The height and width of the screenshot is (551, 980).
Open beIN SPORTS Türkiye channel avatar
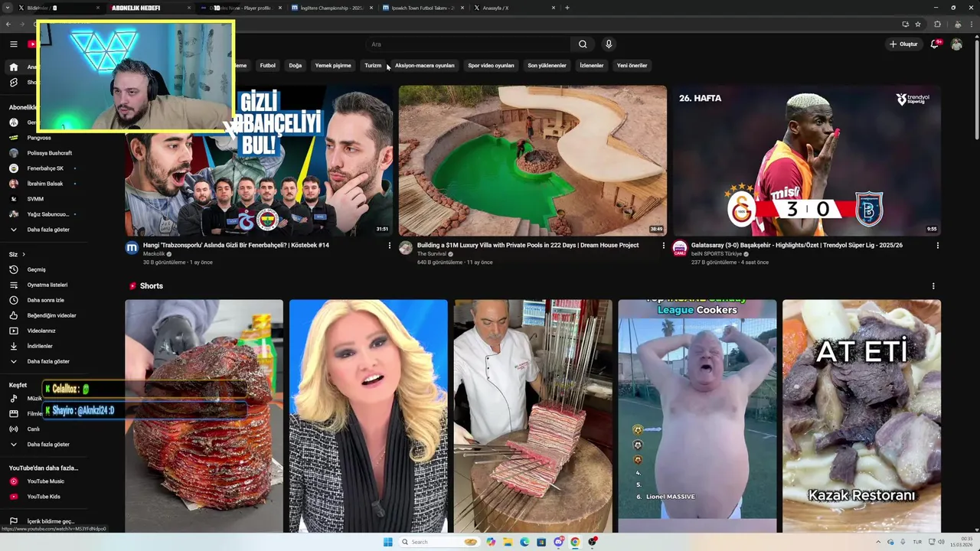(x=679, y=248)
